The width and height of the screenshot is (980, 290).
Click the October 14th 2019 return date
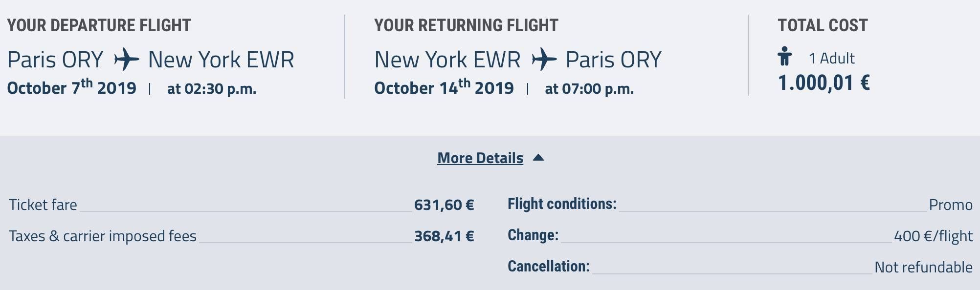click(444, 87)
